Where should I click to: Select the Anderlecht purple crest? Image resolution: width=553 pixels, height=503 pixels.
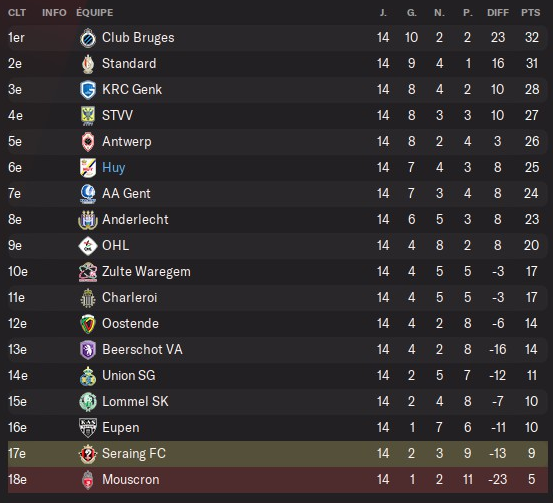pyautogui.click(x=87, y=220)
